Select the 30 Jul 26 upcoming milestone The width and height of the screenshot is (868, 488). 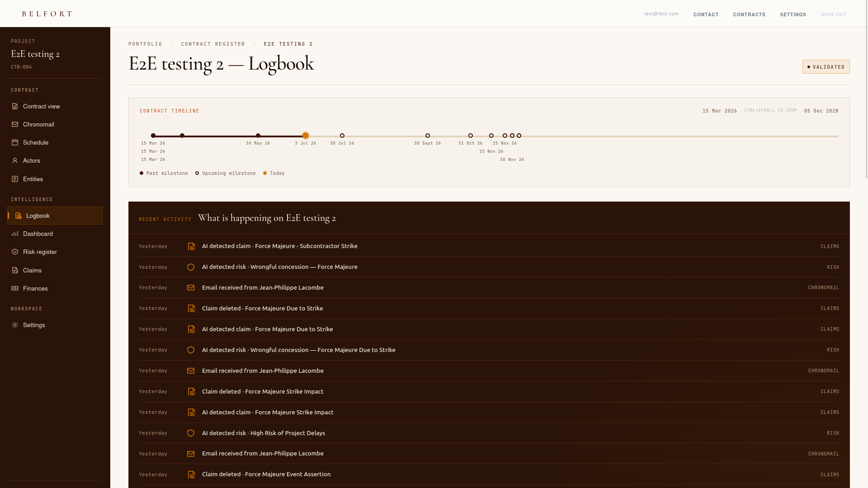point(342,136)
